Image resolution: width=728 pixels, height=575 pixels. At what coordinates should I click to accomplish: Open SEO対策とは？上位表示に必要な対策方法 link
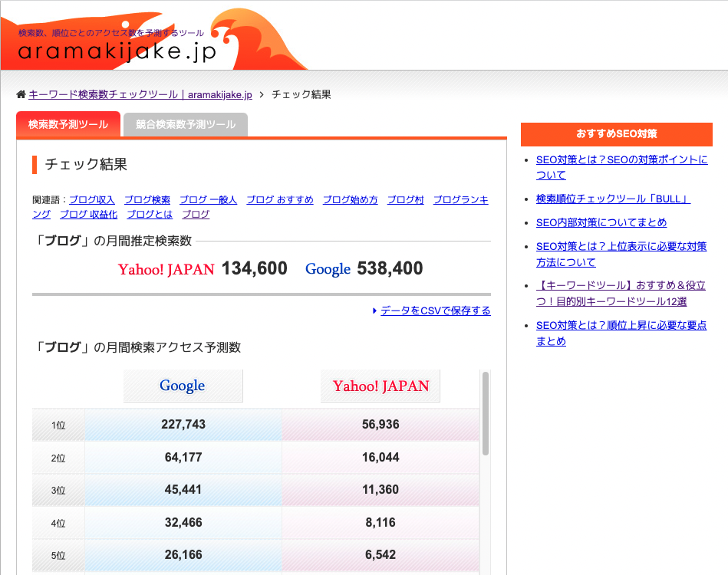[621, 254]
